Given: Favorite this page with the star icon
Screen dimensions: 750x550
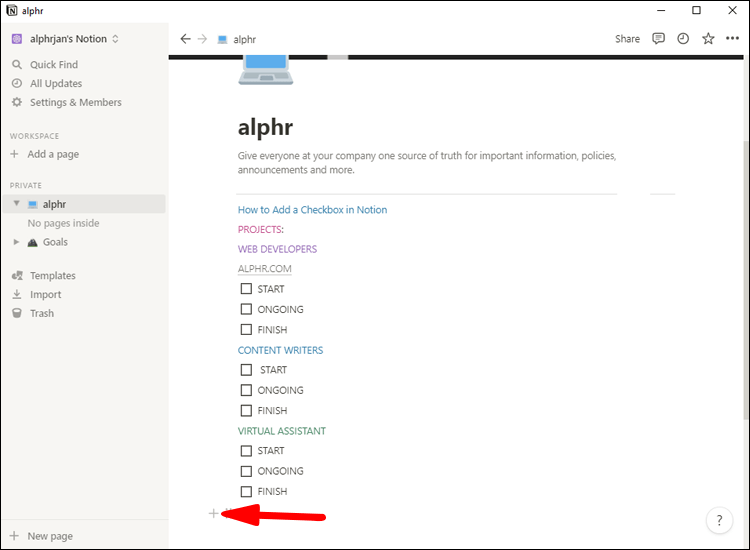Looking at the screenshot, I should pyautogui.click(x=708, y=39).
